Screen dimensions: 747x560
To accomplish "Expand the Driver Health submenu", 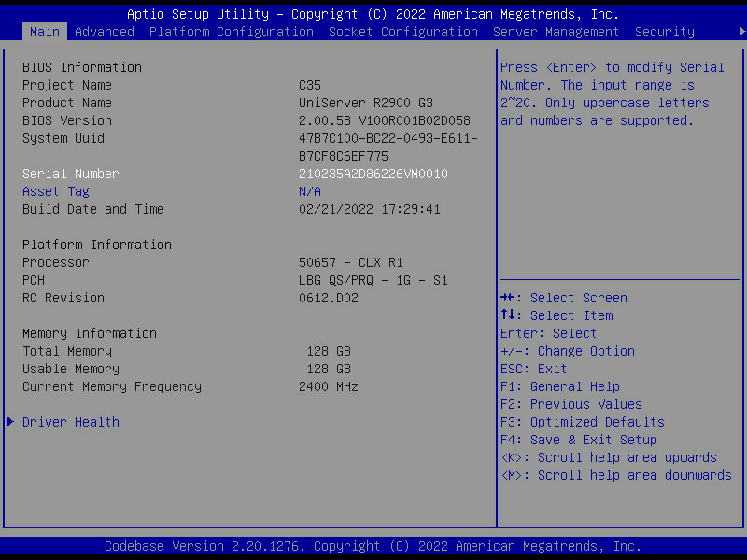I will pyautogui.click(x=71, y=422).
